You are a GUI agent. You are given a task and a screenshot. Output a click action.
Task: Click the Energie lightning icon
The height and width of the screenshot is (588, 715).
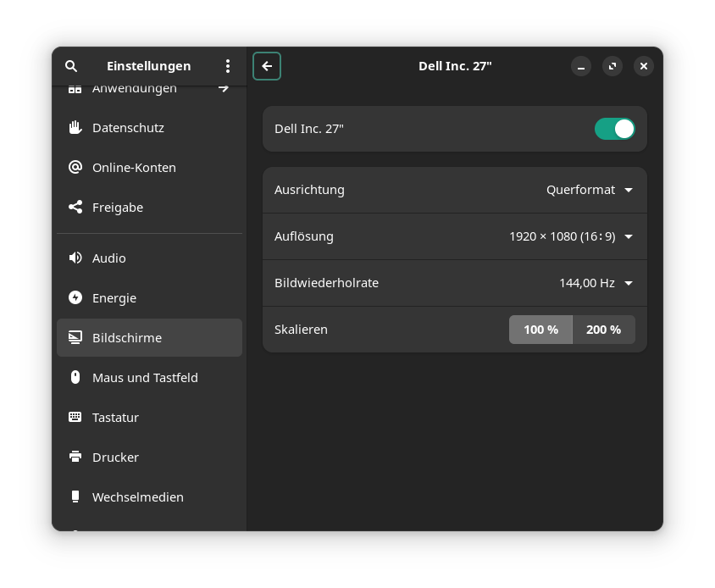point(75,298)
